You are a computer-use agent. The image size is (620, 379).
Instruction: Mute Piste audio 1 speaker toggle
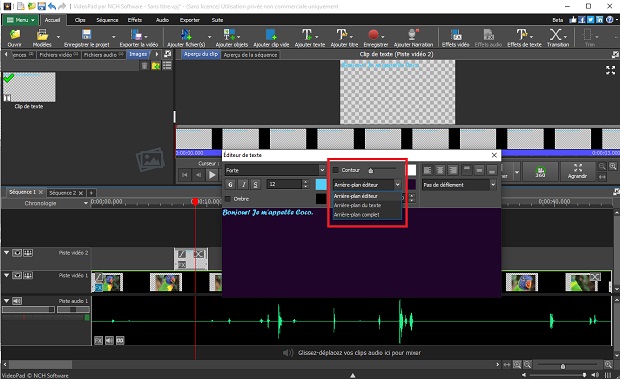pos(17,301)
